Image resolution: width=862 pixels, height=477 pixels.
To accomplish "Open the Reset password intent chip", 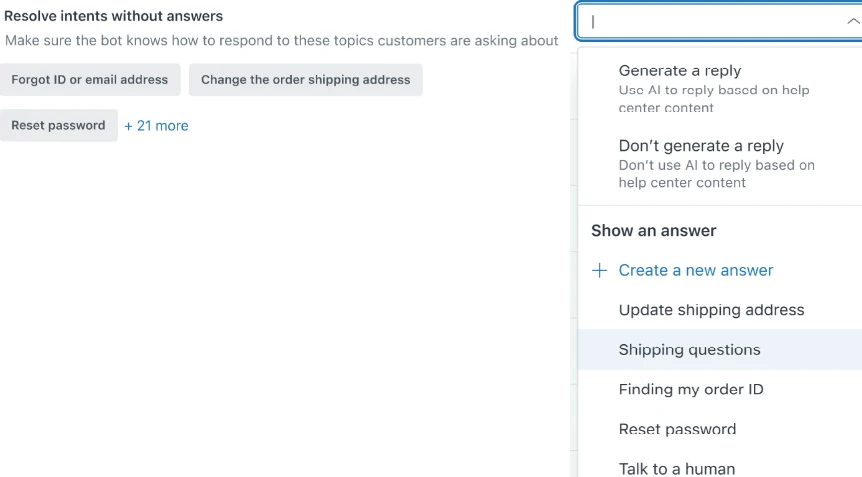I will pos(58,125).
